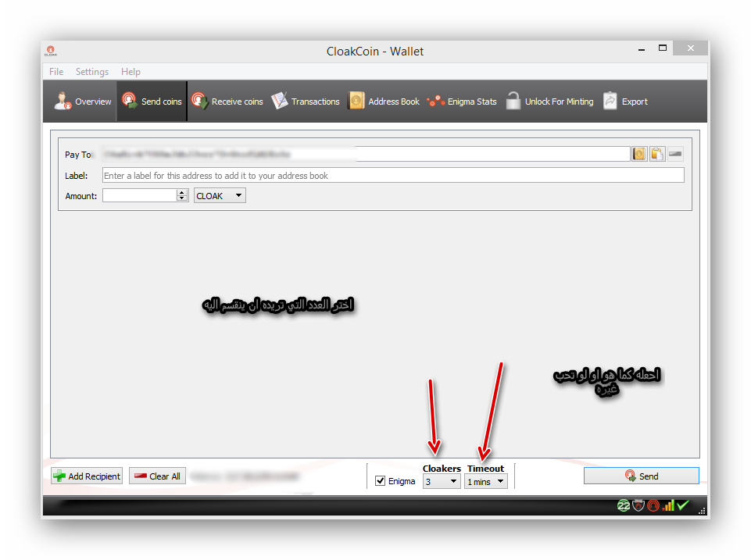The width and height of the screenshot is (751, 560).
Task: Click the red concentric circles status icon
Action: click(x=653, y=505)
